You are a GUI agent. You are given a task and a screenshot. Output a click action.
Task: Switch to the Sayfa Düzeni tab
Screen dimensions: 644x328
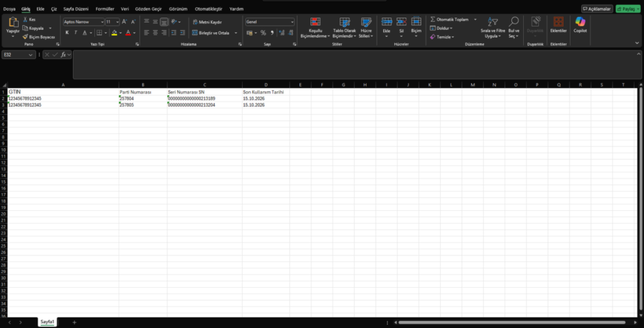[x=76, y=9]
